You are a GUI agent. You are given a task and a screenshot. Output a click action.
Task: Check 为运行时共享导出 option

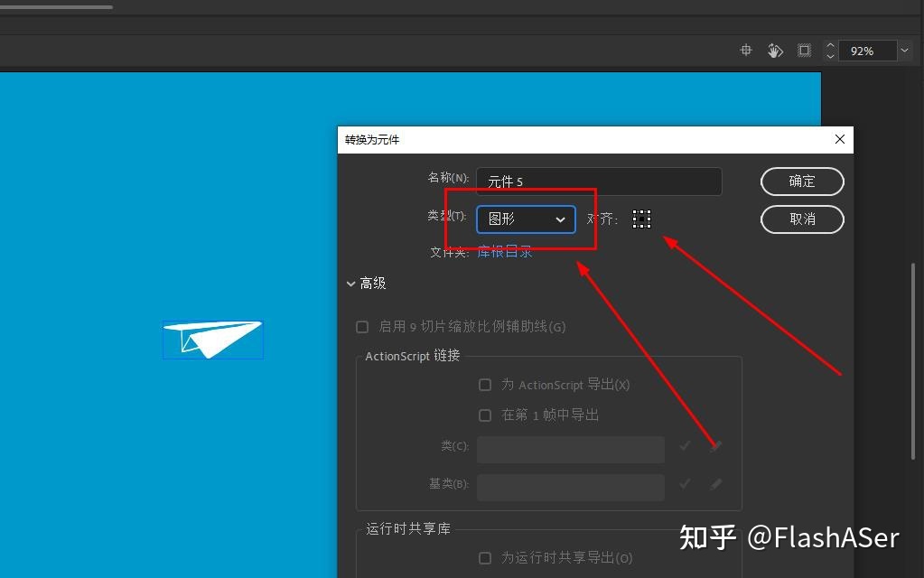click(x=485, y=557)
